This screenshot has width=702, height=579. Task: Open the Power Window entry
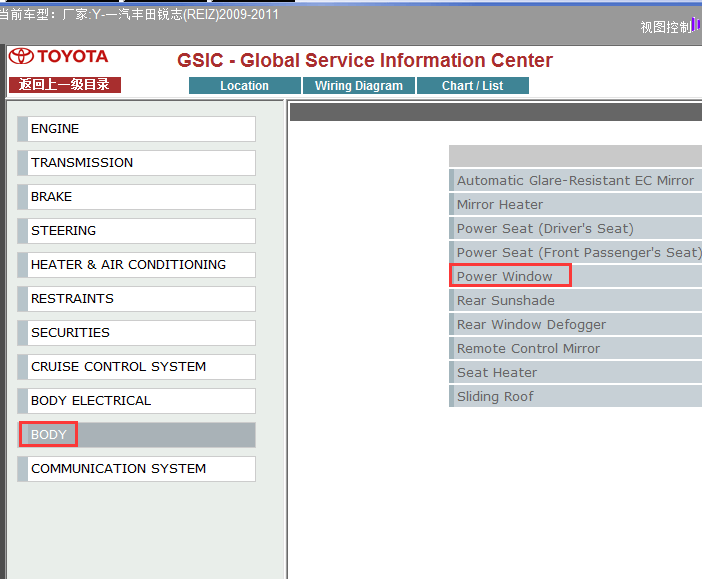pos(575,276)
